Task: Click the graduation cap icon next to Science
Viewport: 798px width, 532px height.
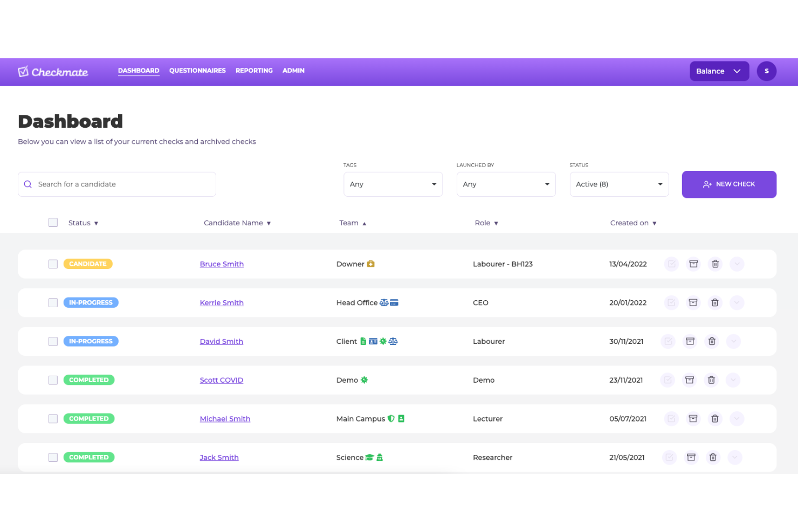Action: click(x=369, y=458)
